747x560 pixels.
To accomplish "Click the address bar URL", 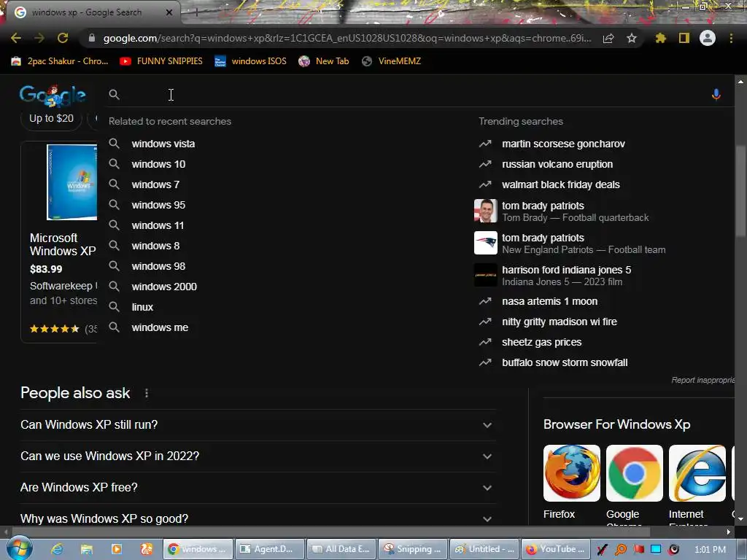I will [x=347, y=38].
